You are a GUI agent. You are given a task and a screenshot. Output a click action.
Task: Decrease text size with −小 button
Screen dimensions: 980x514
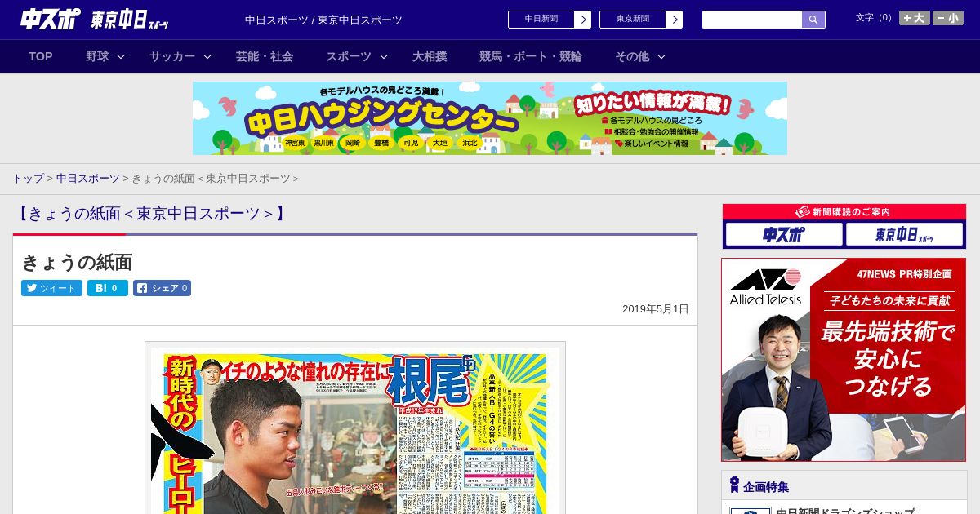tap(948, 18)
